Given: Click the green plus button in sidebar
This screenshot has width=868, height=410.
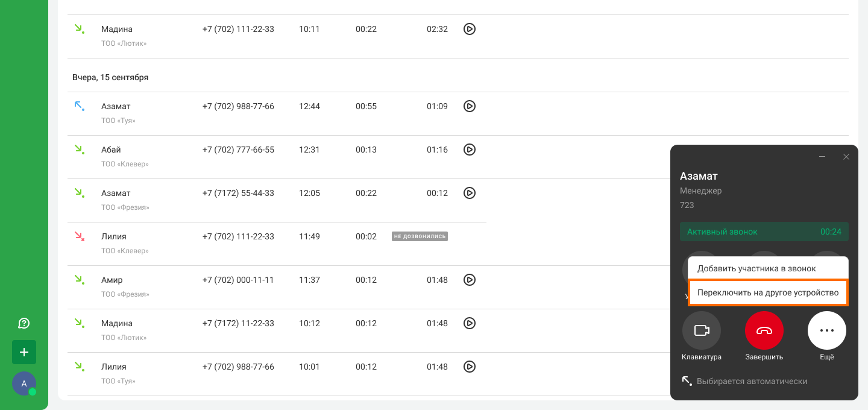Looking at the screenshot, I should [x=24, y=352].
